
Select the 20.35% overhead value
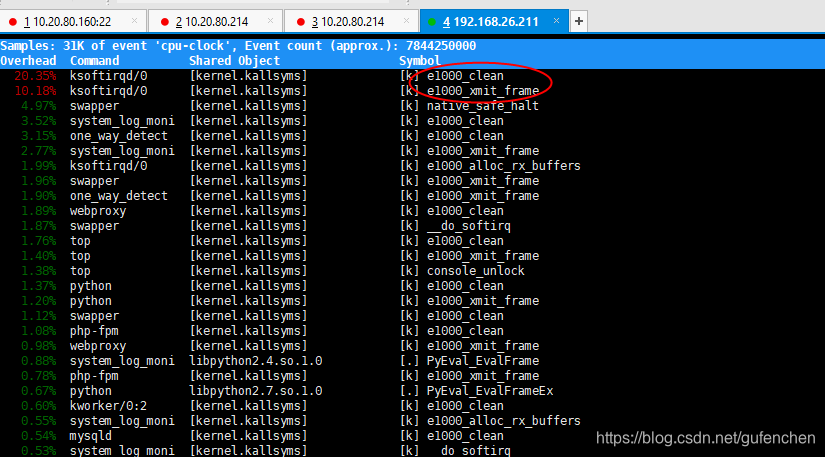point(35,76)
